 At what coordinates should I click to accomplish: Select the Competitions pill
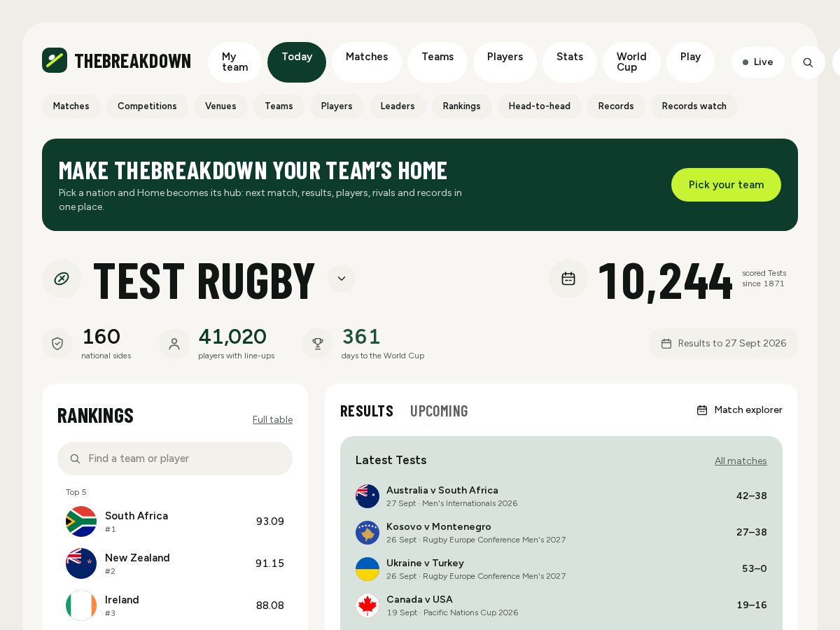pyautogui.click(x=147, y=106)
